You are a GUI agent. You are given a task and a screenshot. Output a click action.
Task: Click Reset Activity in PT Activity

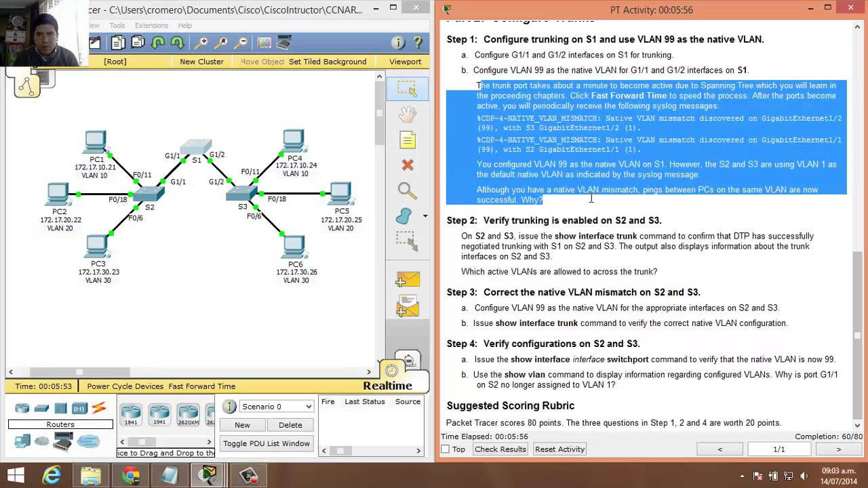(559, 449)
